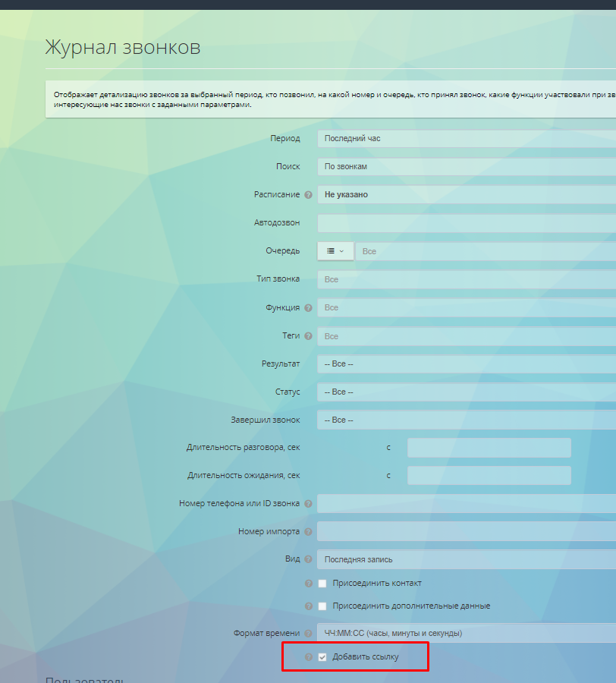Click the Тип звонка selection field

(466, 279)
